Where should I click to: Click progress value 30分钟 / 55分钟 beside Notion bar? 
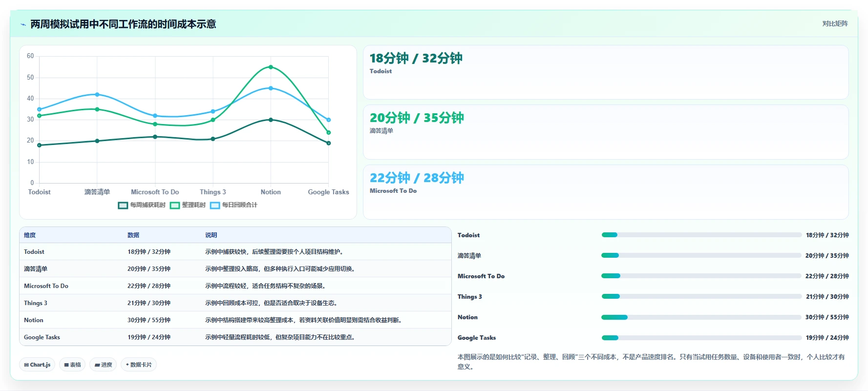[827, 317]
